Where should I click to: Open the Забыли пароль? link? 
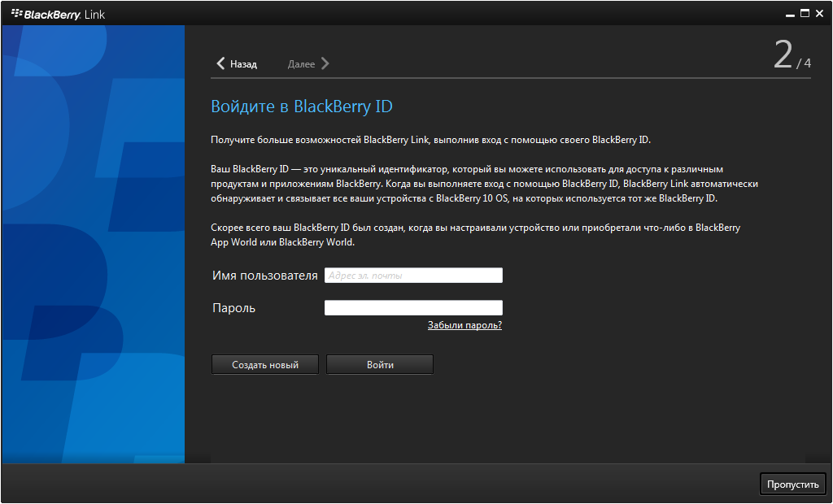pyautogui.click(x=464, y=325)
